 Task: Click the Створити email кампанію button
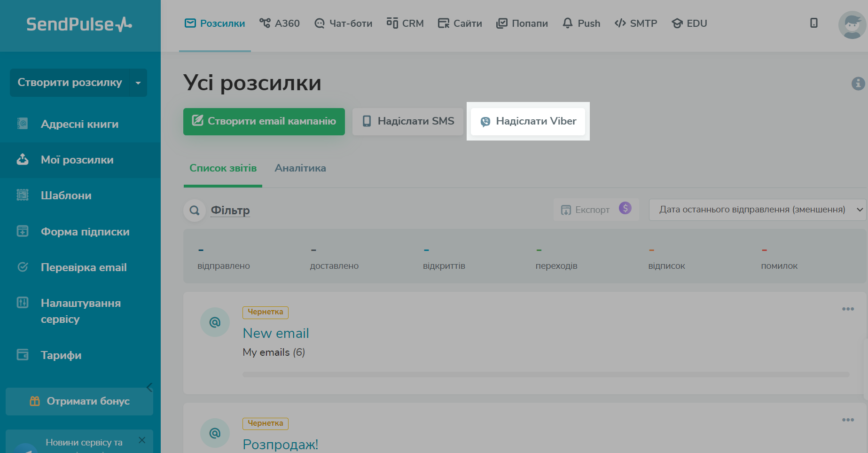click(264, 121)
